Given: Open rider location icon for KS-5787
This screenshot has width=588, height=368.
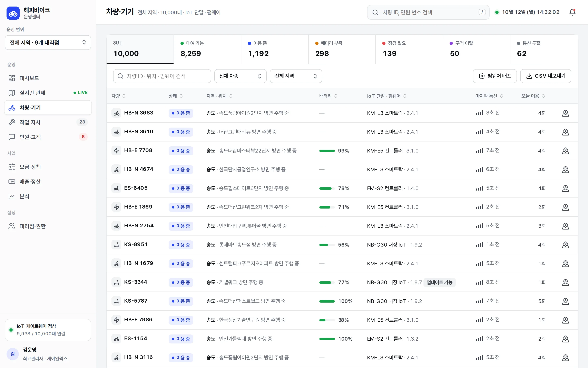Looking at the screenshot, I should coord(565,301).
